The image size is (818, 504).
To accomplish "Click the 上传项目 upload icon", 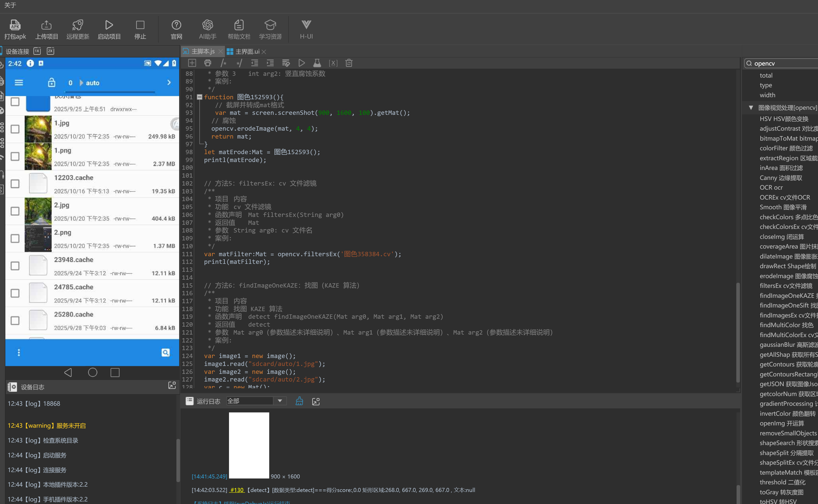I will (46, 25).
